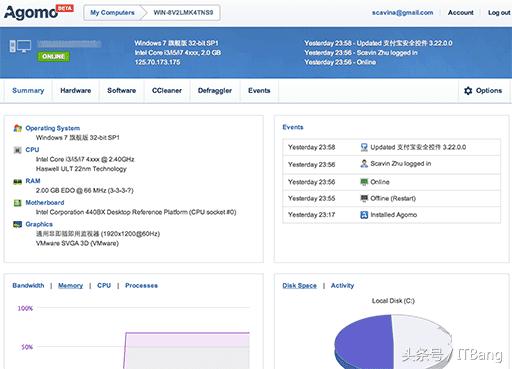Click the 50% axis label on graph

27,347
